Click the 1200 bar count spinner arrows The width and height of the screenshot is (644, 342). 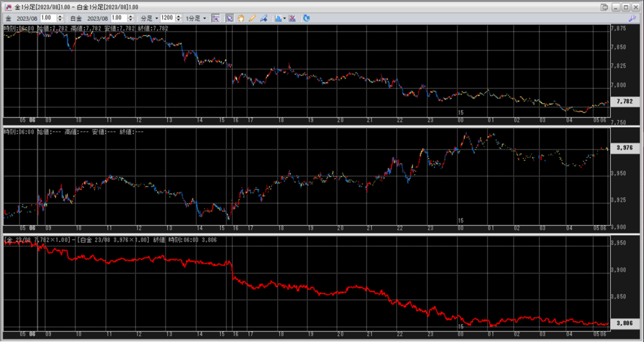click(178, 19)
